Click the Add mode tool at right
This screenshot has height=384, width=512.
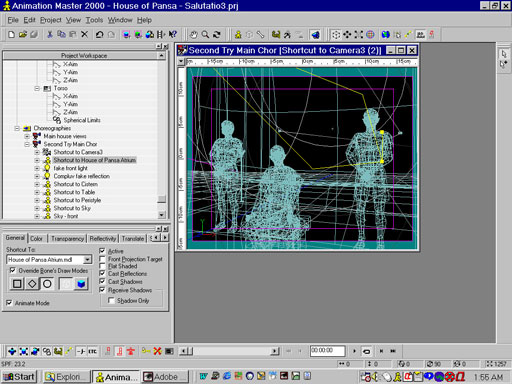tap(504, 64)
